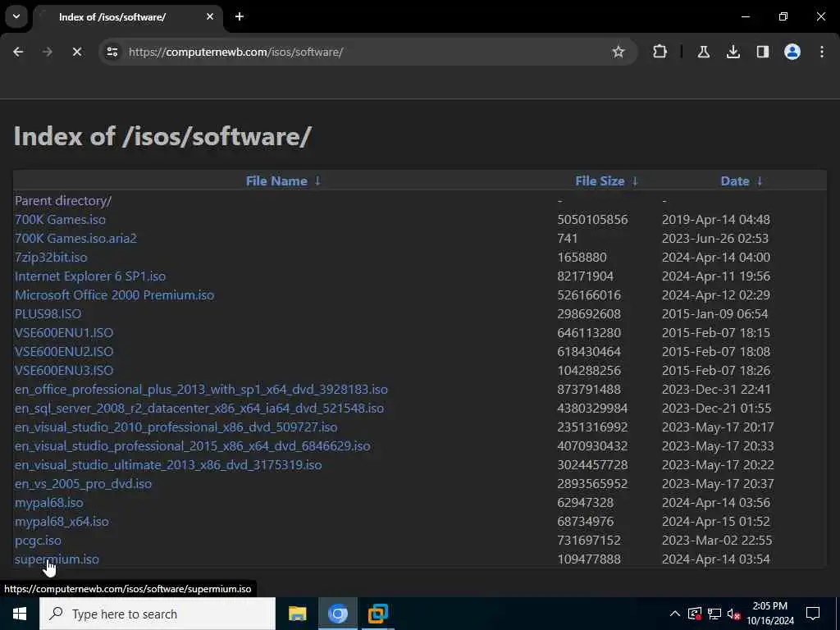Open File Explorer from the taskbar
Image resolution: width=840 pixels, height=630 pixels.
tap(297, 614)
